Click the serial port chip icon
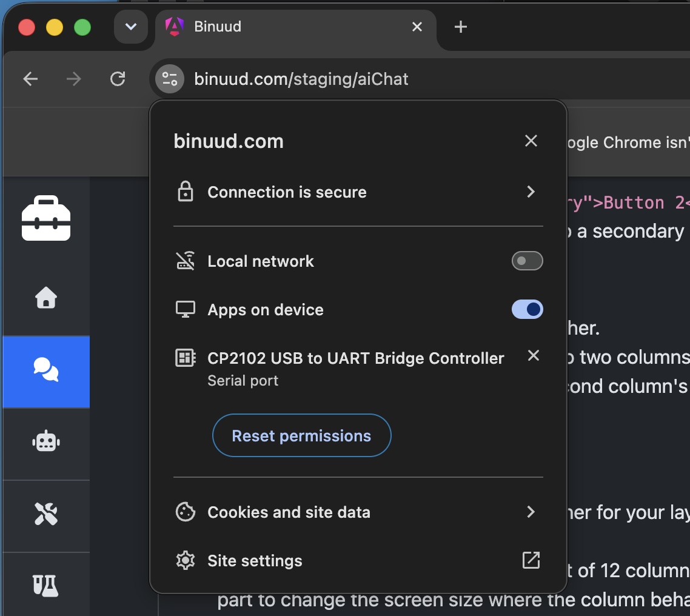This screenshot has width=690, height=616. click(186, 358)
